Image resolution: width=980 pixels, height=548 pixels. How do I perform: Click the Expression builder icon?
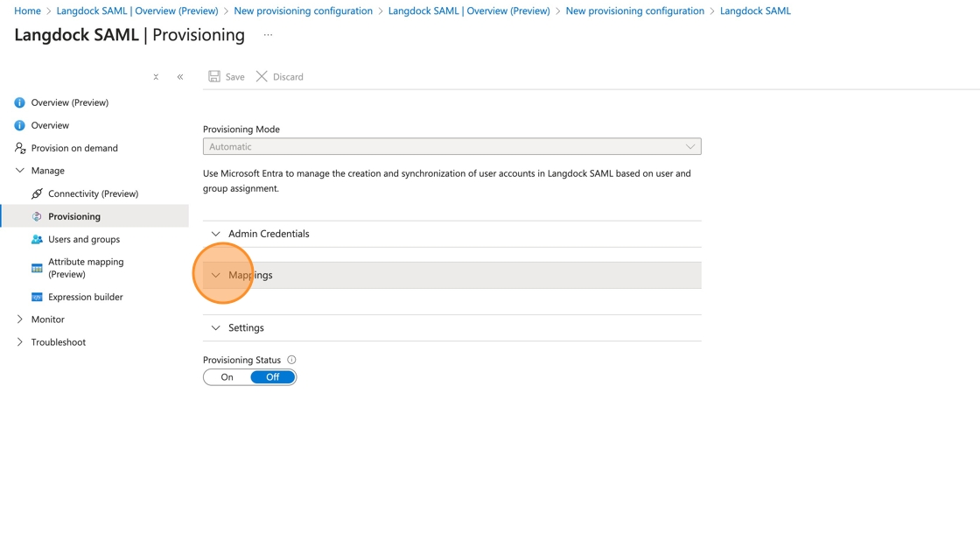point(37,297)
